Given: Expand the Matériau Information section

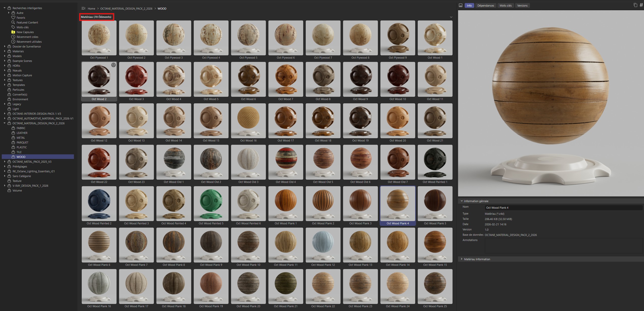Looking at the screenshot, I should tap(462, 259).
